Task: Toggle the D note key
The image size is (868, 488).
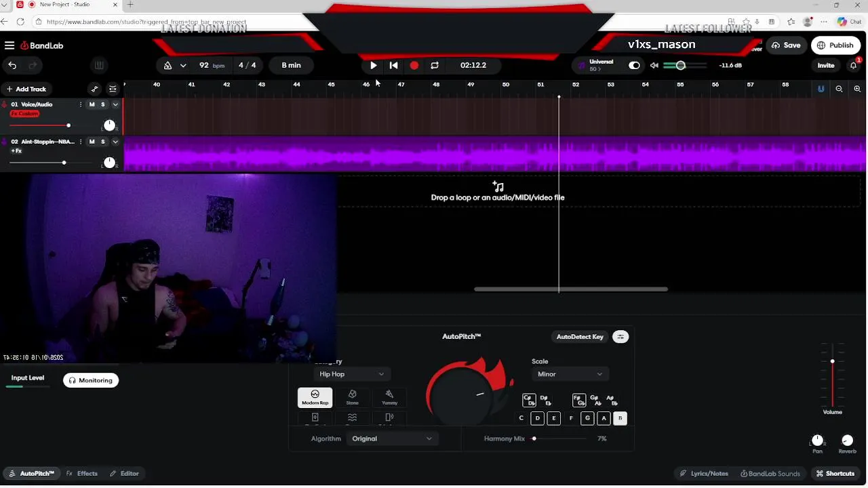Action: [537, 418]
